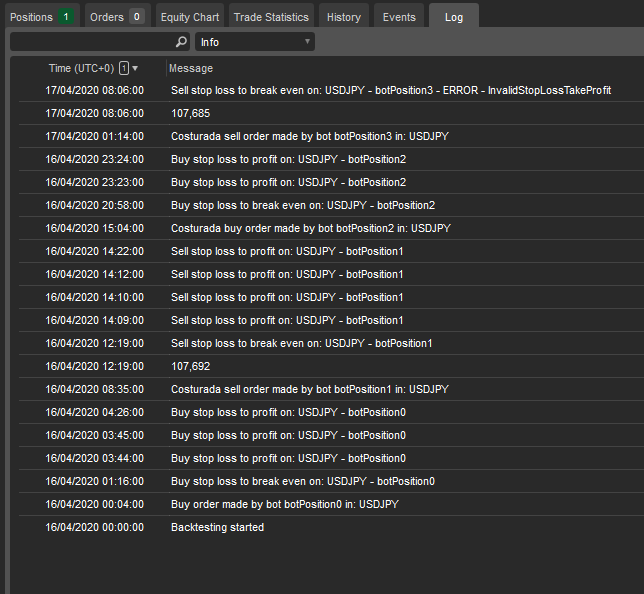This screenshot has height=594, width=644.
Task: Click timestamp 16/04/2020 08:35:00
Action: click(94, 389)
